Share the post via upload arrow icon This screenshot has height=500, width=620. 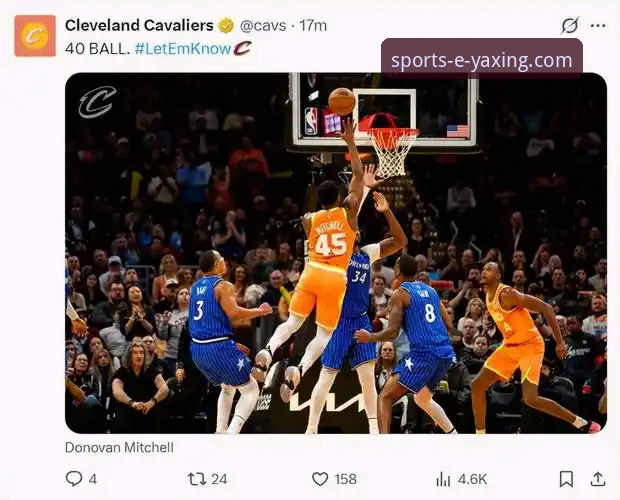(598, 479)
